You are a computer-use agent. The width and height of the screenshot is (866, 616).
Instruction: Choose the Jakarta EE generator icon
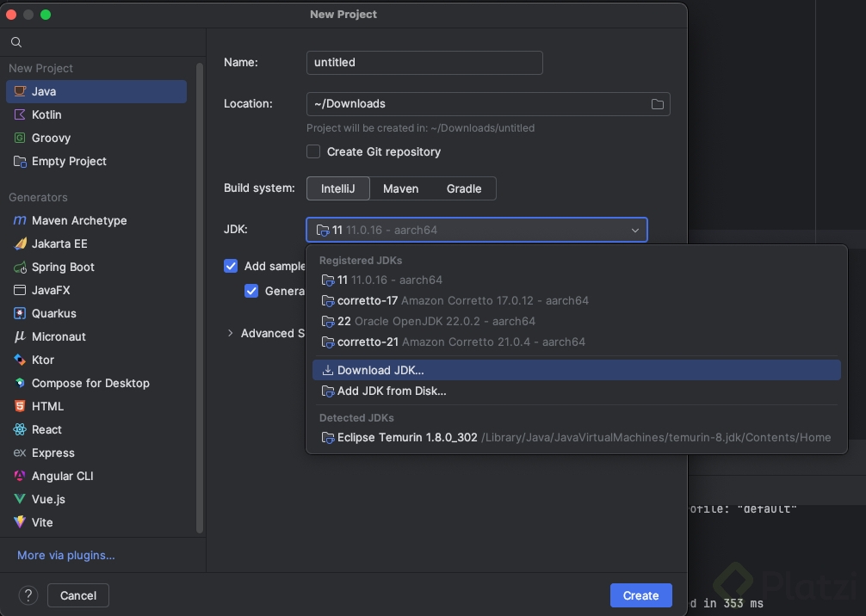pos(20,243)
